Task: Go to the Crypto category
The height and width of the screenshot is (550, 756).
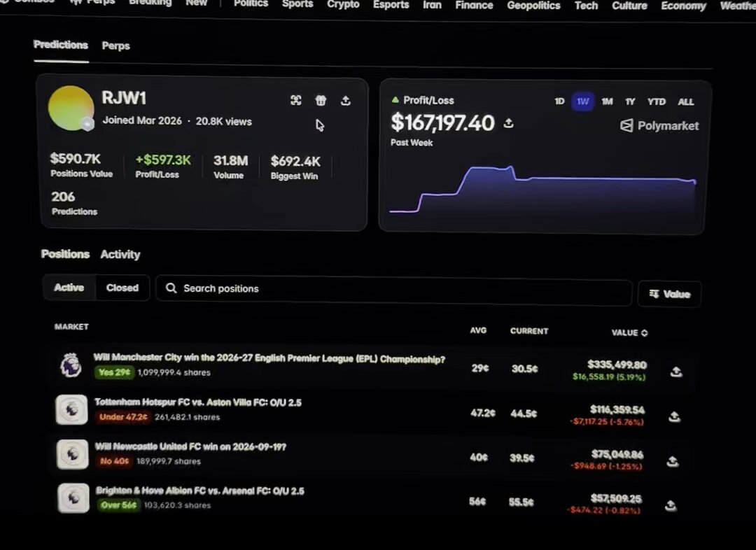Action: 343,4
